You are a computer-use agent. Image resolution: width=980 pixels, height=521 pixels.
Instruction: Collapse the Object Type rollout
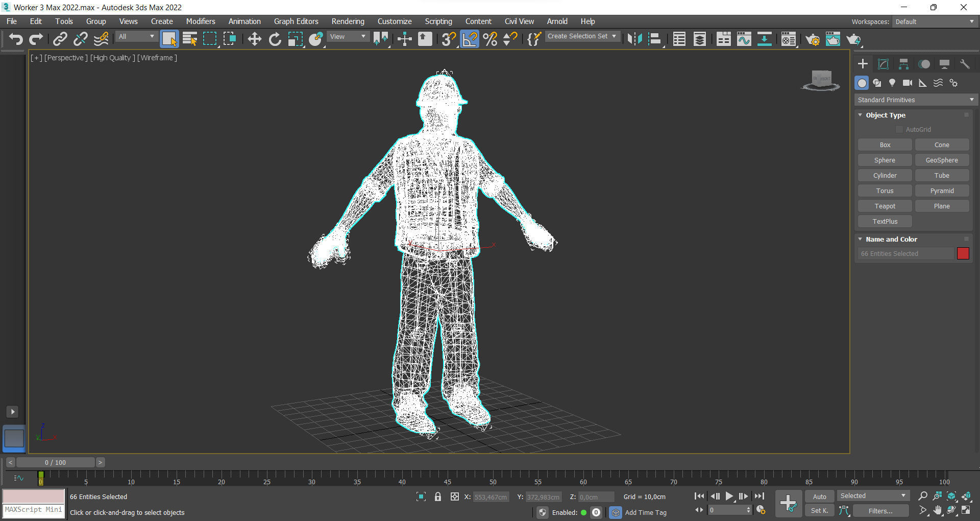[886, 115]
